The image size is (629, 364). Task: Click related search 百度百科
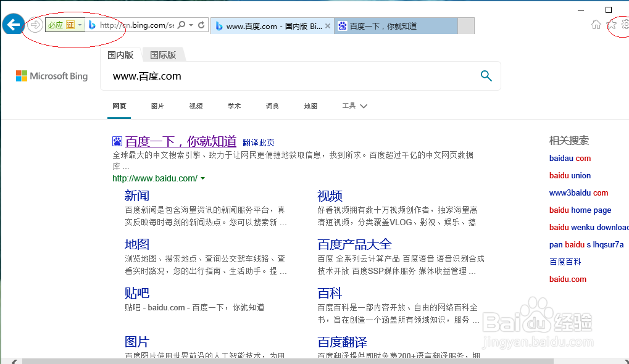tap(565, 262)
